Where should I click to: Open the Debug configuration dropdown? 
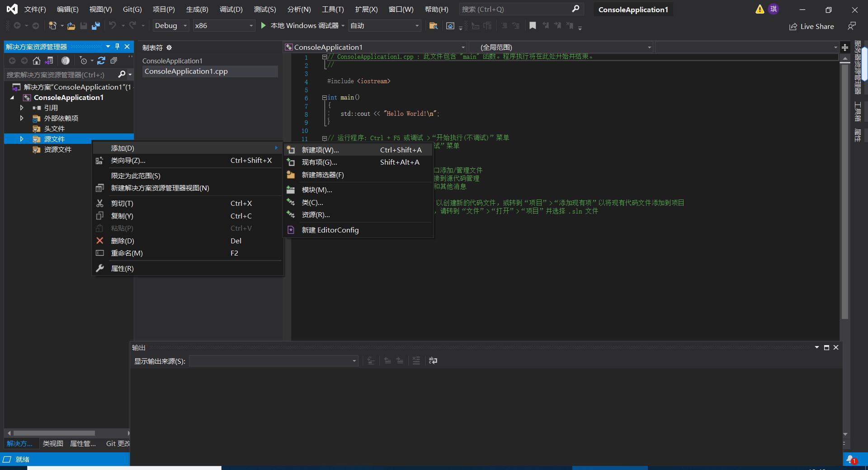pyautogui.click(x=170, y=26)
